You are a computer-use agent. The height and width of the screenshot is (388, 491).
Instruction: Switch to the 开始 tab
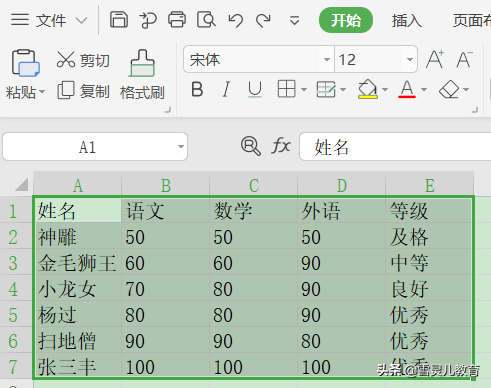pos(346,20)
